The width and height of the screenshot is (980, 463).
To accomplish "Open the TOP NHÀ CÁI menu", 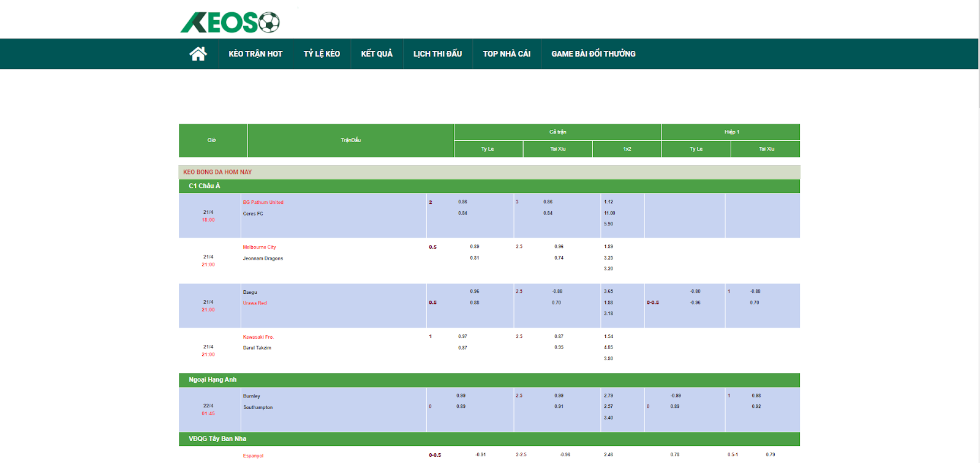I will [x=507, y=54].
